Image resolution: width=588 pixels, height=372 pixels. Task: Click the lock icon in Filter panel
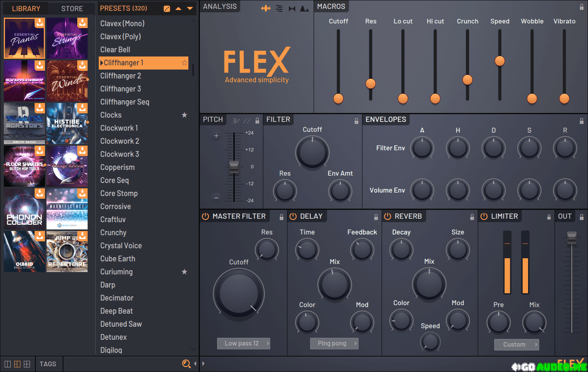[356, 121]
